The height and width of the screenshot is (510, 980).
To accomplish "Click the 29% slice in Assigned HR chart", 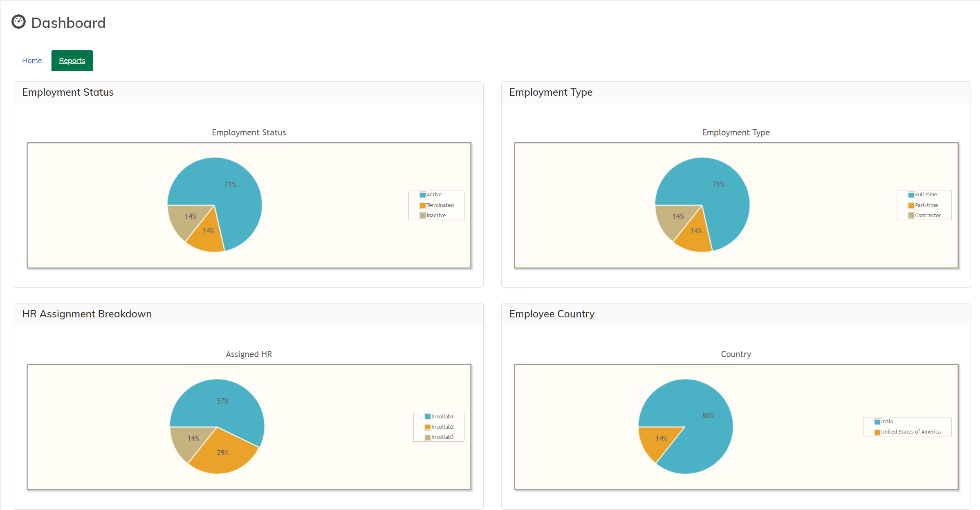I will tap(223, 453).
